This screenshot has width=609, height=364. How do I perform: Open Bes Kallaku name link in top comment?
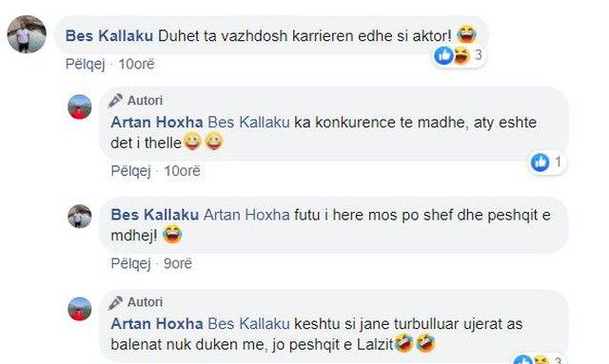[x=109, y=36]
